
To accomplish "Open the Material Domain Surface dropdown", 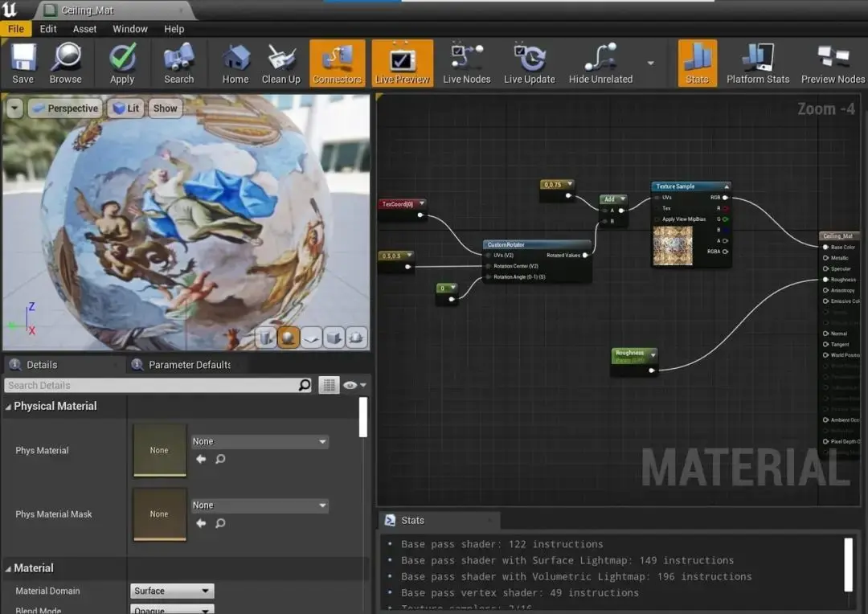I will [172, 591].
